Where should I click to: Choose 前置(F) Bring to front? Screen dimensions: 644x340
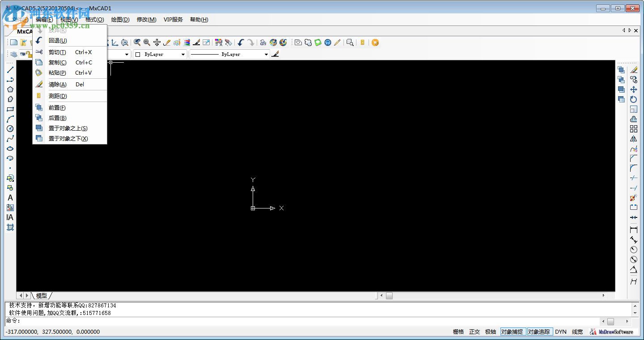pyautogui.click(x=70, y=108)
